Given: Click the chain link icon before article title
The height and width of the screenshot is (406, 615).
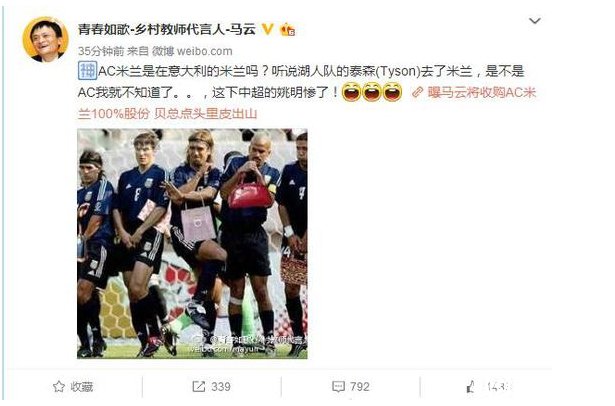Looking at the screenshot, I should pyautogui.click(x=417, y=93).
